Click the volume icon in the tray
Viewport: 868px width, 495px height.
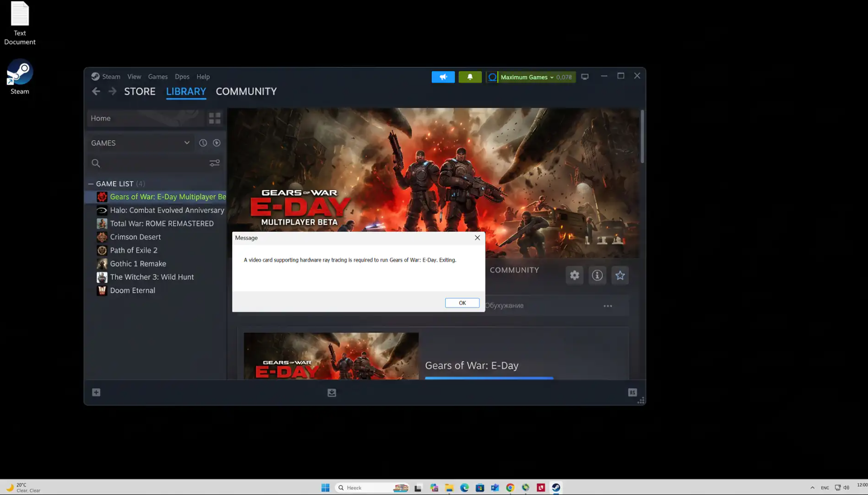847,488
